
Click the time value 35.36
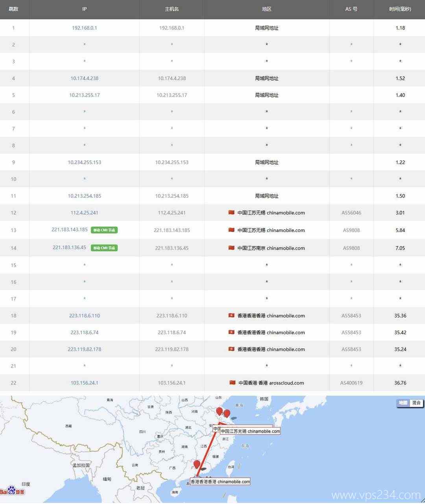pos(400,316)
